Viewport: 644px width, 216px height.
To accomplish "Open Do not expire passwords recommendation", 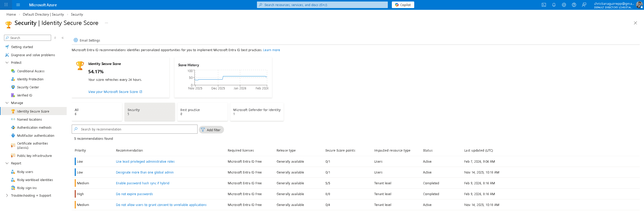I will pyautogui.click(x=134, y=194).
